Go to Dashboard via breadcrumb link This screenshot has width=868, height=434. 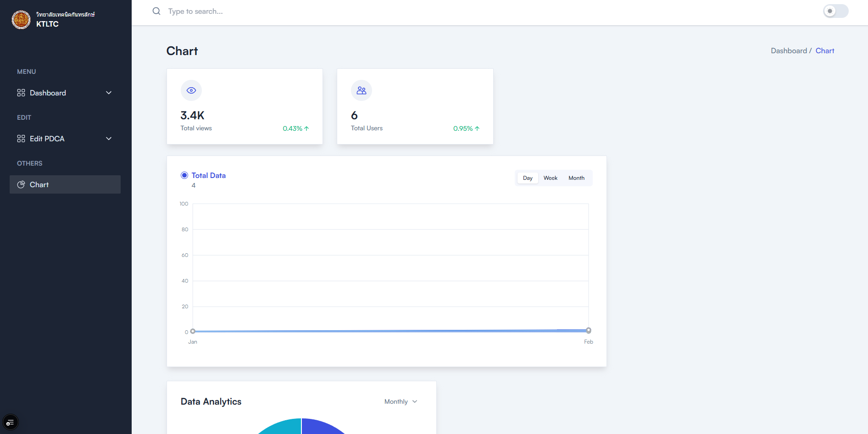(x=788, y=51)
